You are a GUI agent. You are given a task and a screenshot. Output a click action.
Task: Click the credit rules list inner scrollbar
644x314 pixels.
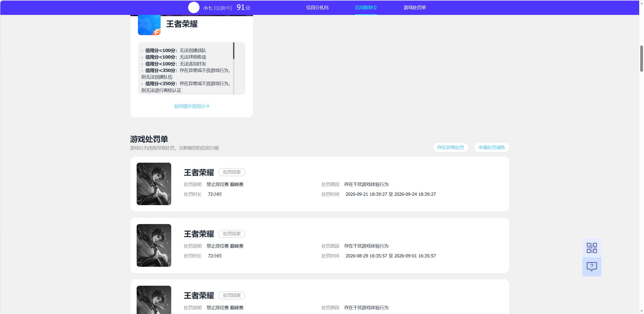[234, 51]
